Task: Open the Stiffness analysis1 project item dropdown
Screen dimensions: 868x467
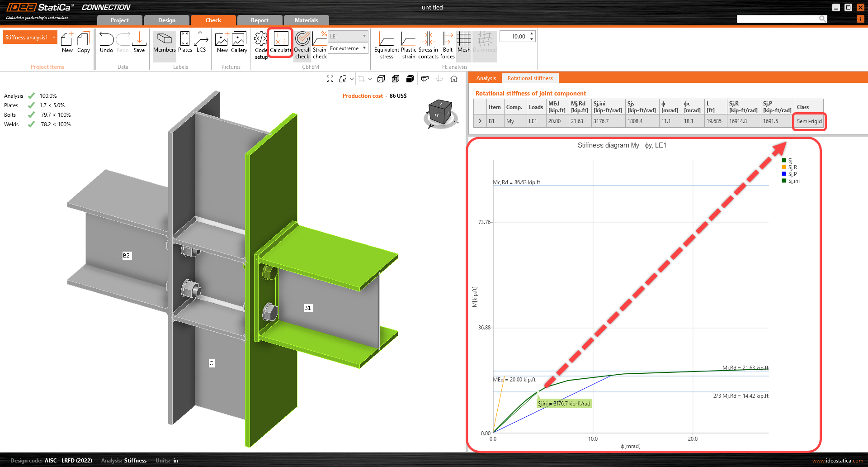Action: pyautogui.click(x=54, y=38)
